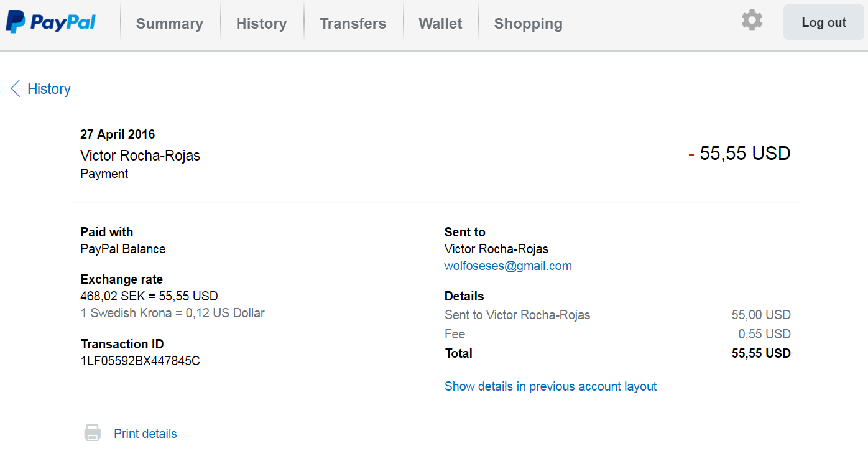Select the Shopping tab
Screen dimensions: 868x461
click(x=528, y=24)
